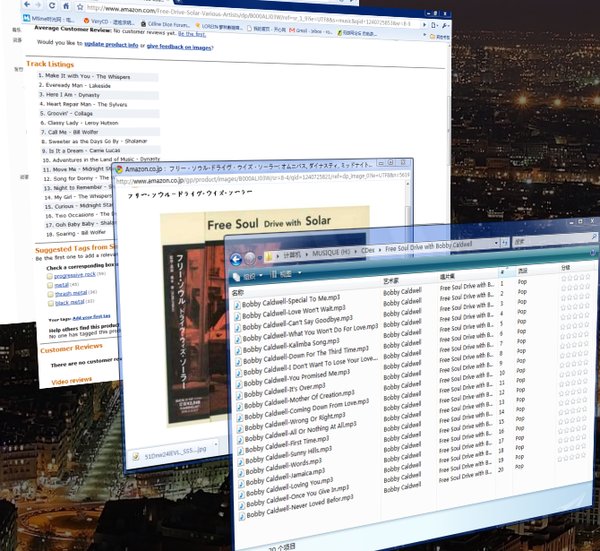600x551 pixels.
Task: Set the star rating for track 1
Action: (576, 277)
